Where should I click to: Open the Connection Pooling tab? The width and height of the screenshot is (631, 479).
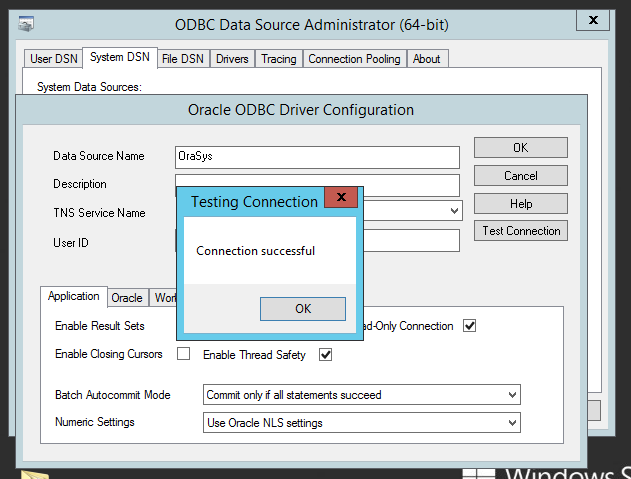[x=355, y=59]
